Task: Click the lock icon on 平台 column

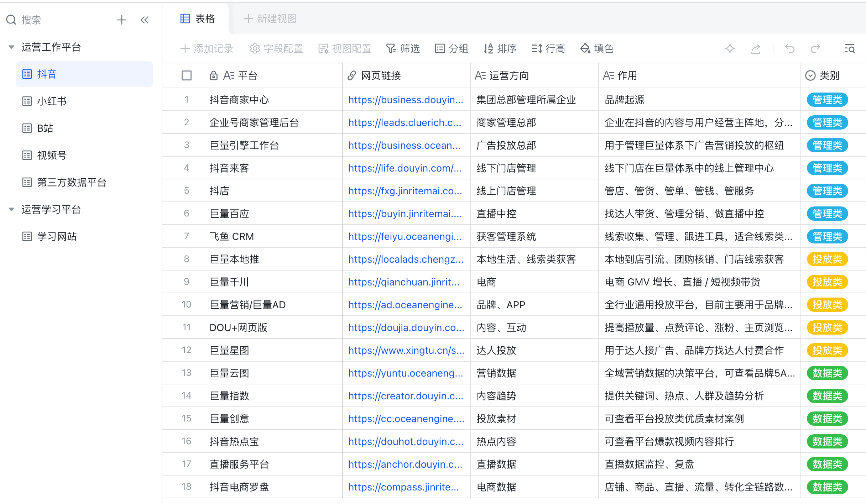Action: 214,75
